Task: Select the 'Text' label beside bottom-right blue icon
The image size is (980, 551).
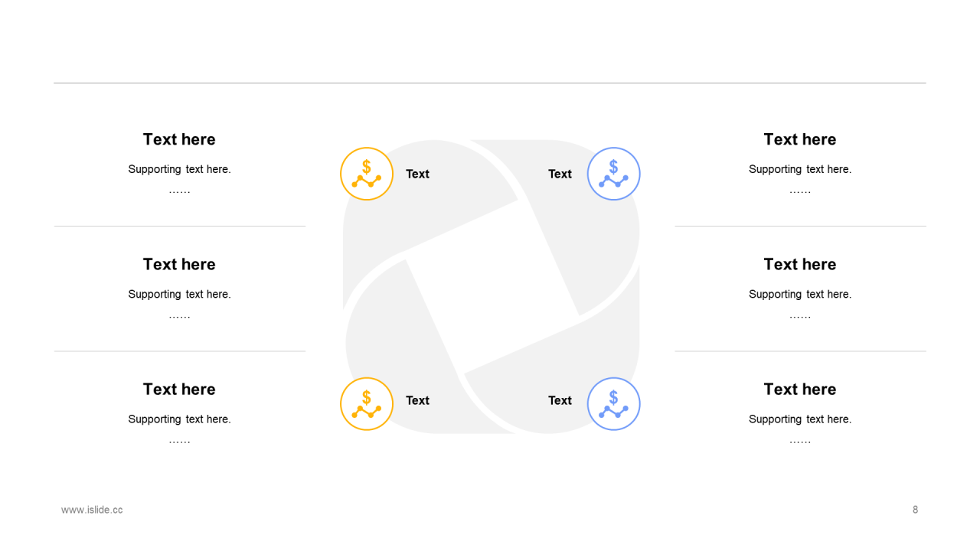Action: point(560,400)
